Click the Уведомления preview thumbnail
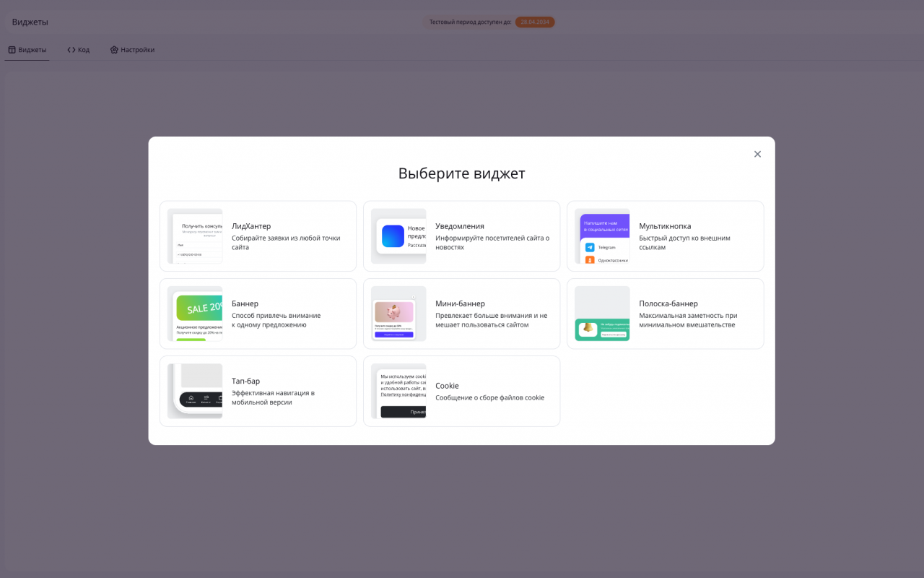Screen dimensions: 924x578 [x=398, y=236]
